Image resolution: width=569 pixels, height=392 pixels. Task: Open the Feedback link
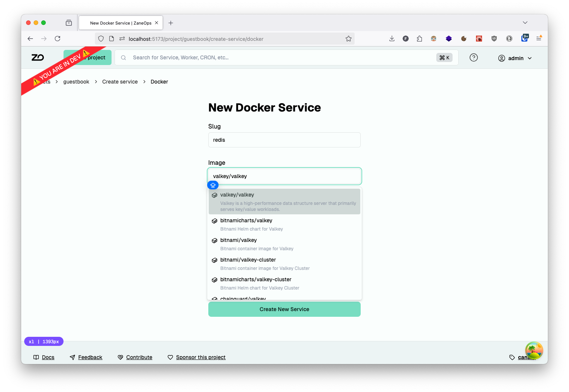(86, 357)
